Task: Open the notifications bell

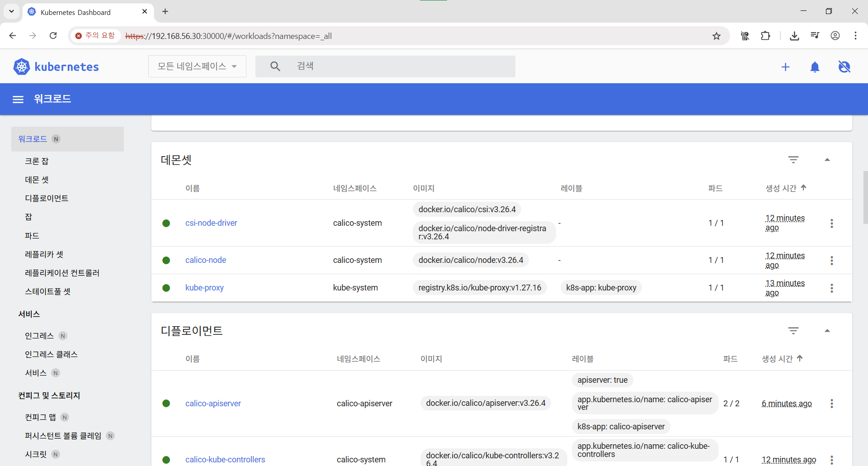Action: tap(815, 67)
